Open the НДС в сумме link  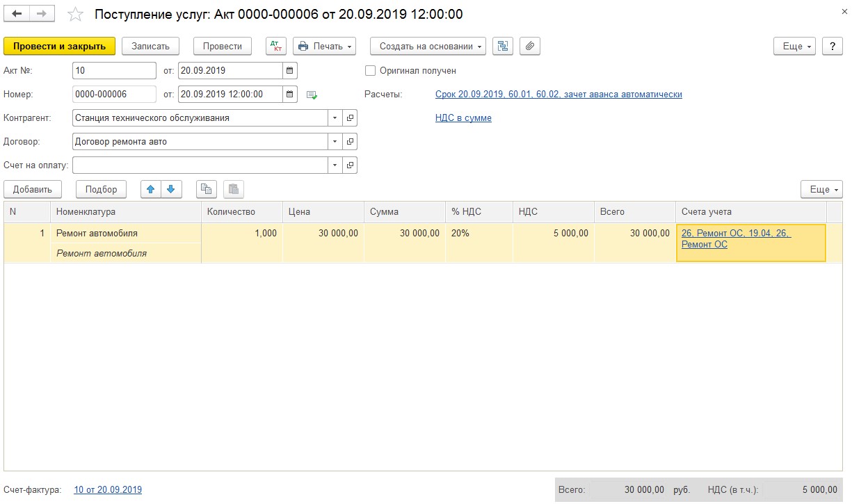(x=463, y=118)
